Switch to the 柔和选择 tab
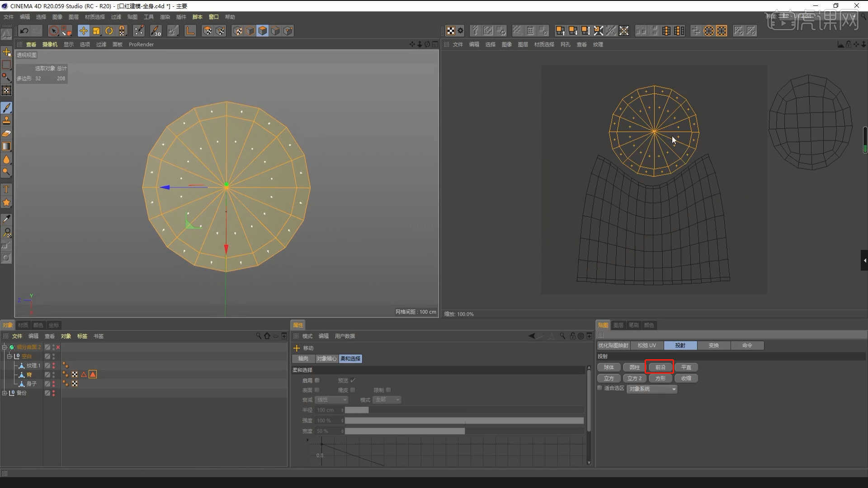This screenshot has height=488, width=868. pos(350,358)
